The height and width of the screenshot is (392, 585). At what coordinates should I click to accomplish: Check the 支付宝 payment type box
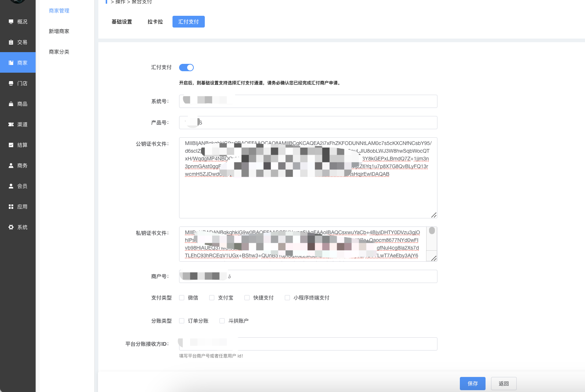(x=212, y=298)
